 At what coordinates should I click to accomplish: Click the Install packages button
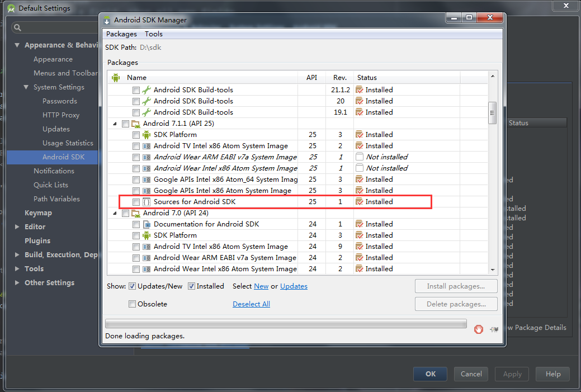pyautogui.click(x=456, y=286)
